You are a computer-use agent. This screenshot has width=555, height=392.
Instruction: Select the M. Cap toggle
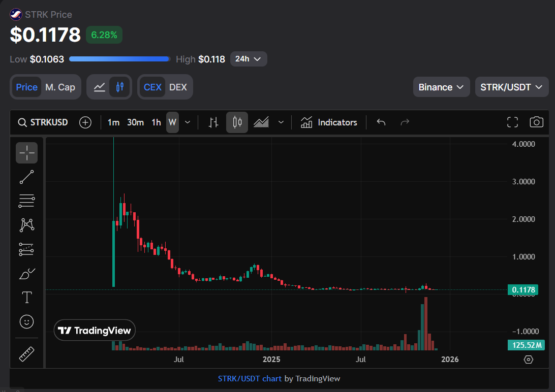coord(60,87)
